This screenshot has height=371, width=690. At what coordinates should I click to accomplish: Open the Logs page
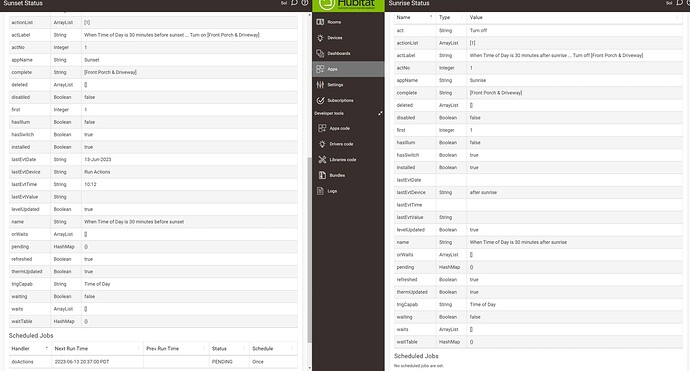(332, 191)
